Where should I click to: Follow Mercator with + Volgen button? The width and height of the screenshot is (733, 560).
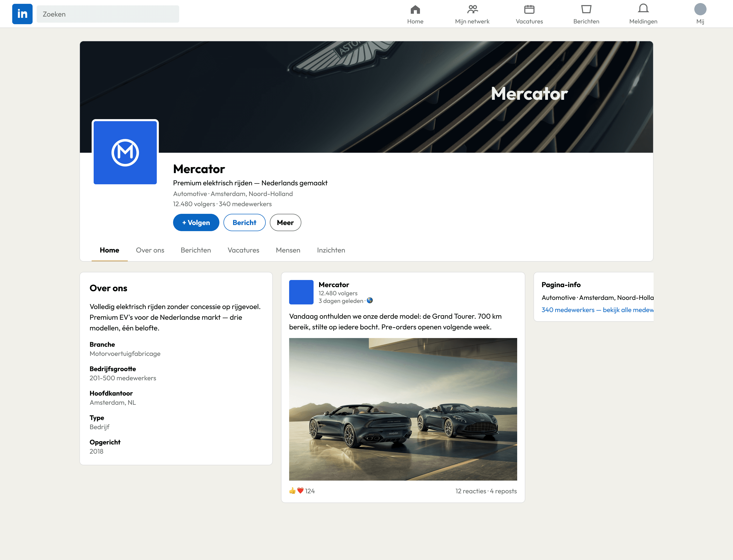click(x=196, y=222)
